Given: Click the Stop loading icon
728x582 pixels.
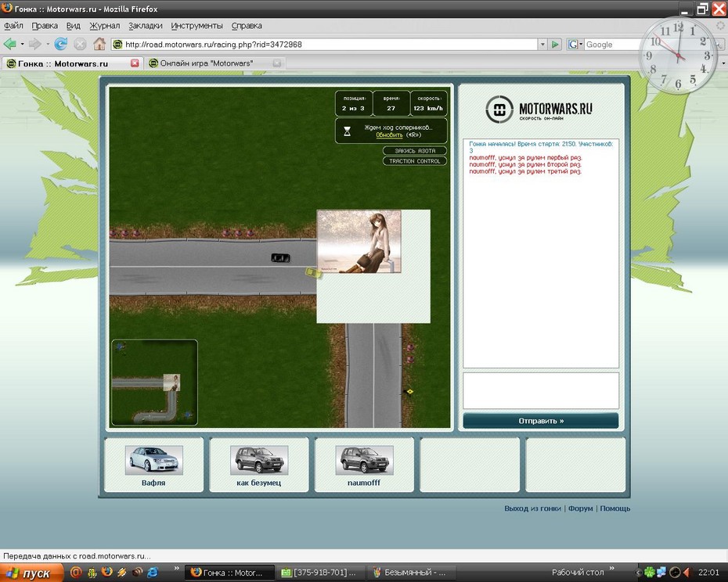Looking at the screenshot, I should pyautogui.click(x=80, y=44).
